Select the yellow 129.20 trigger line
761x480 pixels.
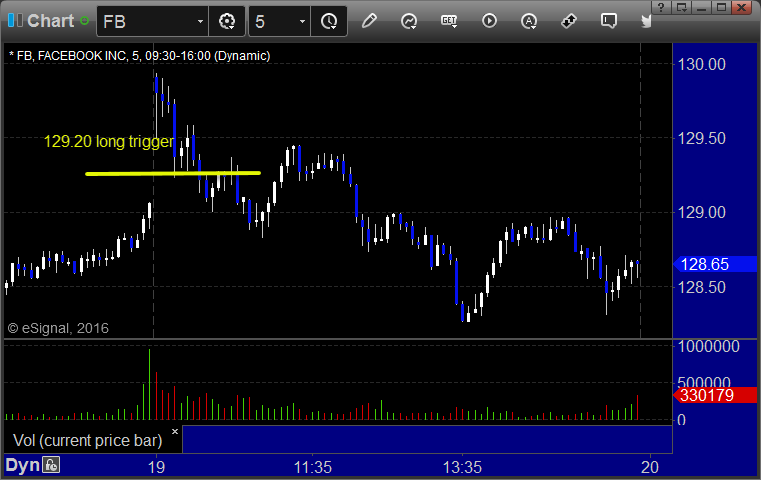pos(173,173)
